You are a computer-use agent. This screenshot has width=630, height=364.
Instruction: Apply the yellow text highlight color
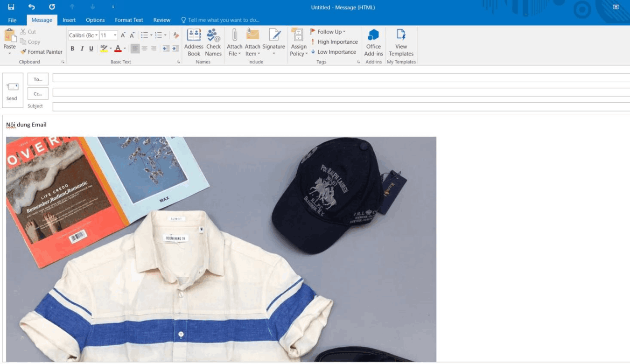(x=104, y=49)
